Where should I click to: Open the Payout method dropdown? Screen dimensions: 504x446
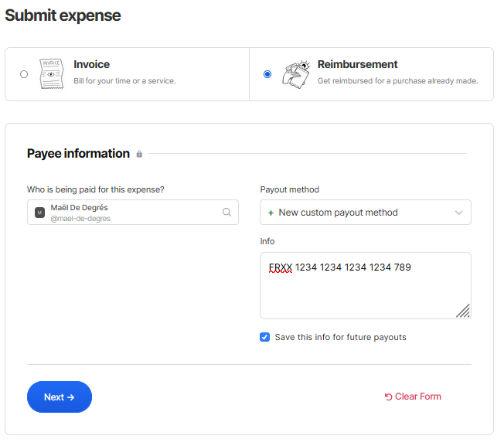click(x=365, y=213)
